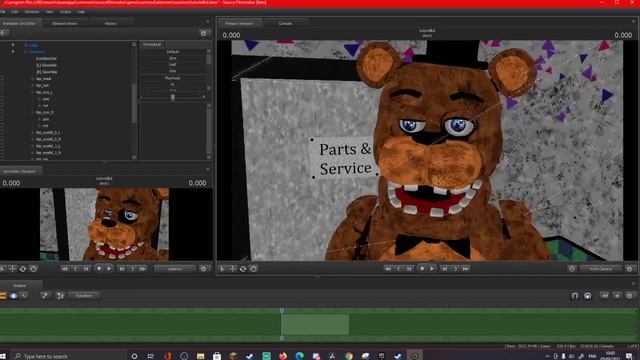640x360 pixels.
Task: Apply the Zero preset
Action: 173,58
